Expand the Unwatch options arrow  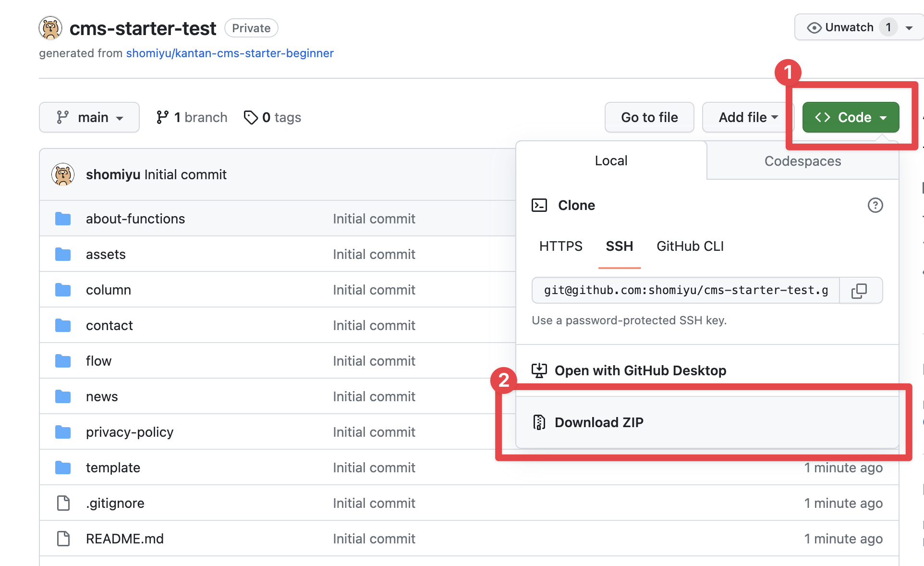(x=909, y=28)
